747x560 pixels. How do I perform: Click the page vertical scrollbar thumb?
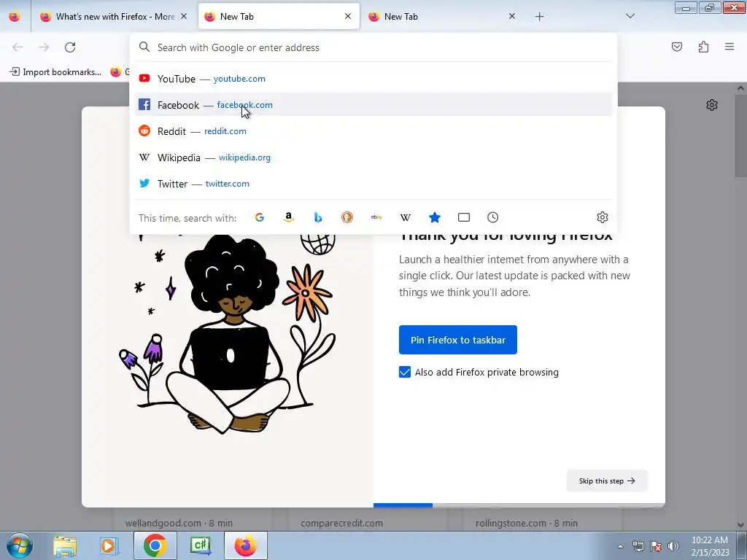741,136
